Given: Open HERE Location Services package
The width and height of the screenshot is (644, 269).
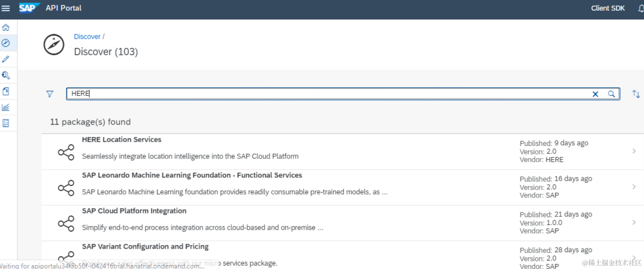Looking at the screenshot, I should 122,140.
